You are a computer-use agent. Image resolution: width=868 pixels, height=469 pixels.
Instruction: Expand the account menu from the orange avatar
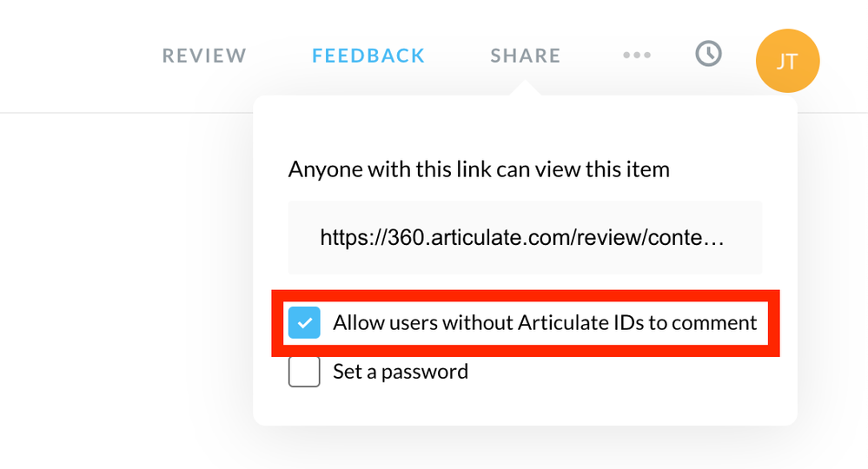tap(787, 61)
